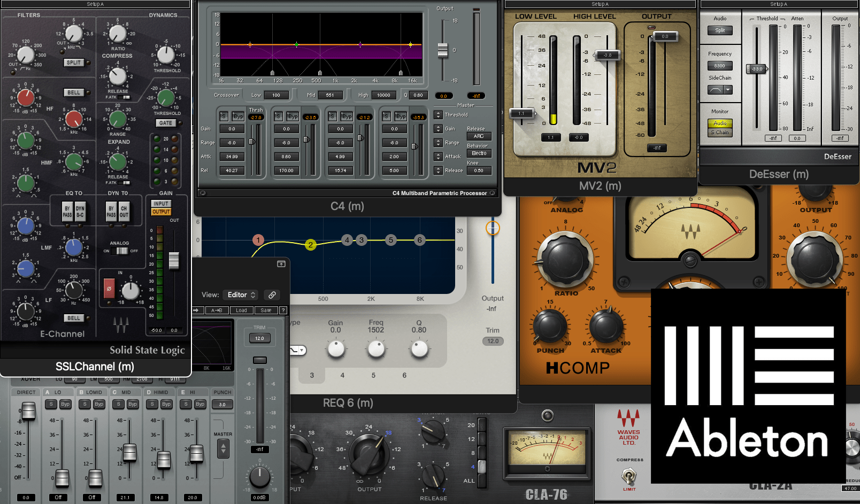Click the C4 Low crossover value field
The image size is (860, 504).
[276, 95]
